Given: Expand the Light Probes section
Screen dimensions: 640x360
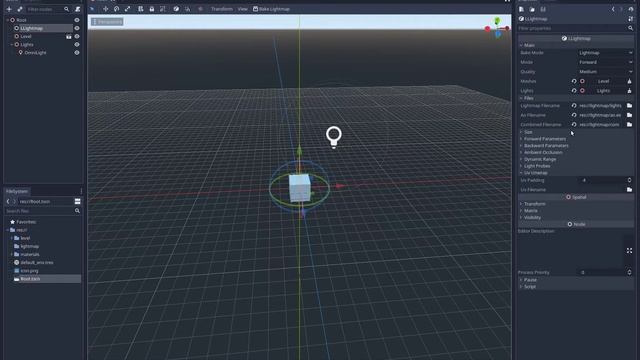Looking at the screenshot, I should [576, 166].
